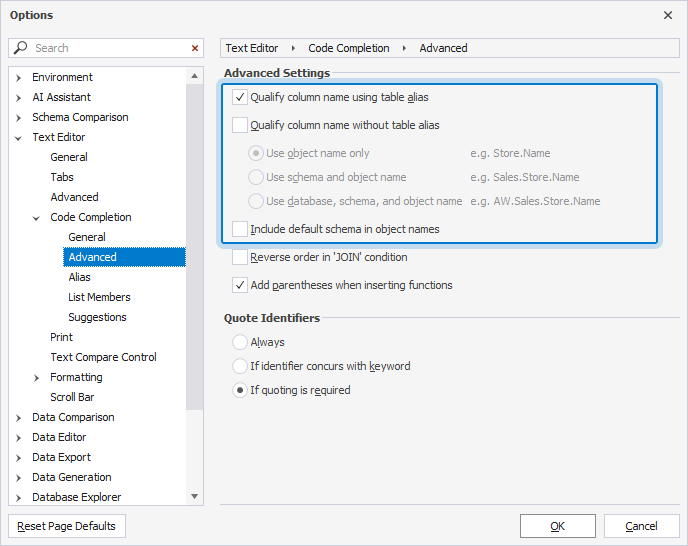688x546 pixels.
Task: Open Text Editor General page
Action: (x=69, y=157)
